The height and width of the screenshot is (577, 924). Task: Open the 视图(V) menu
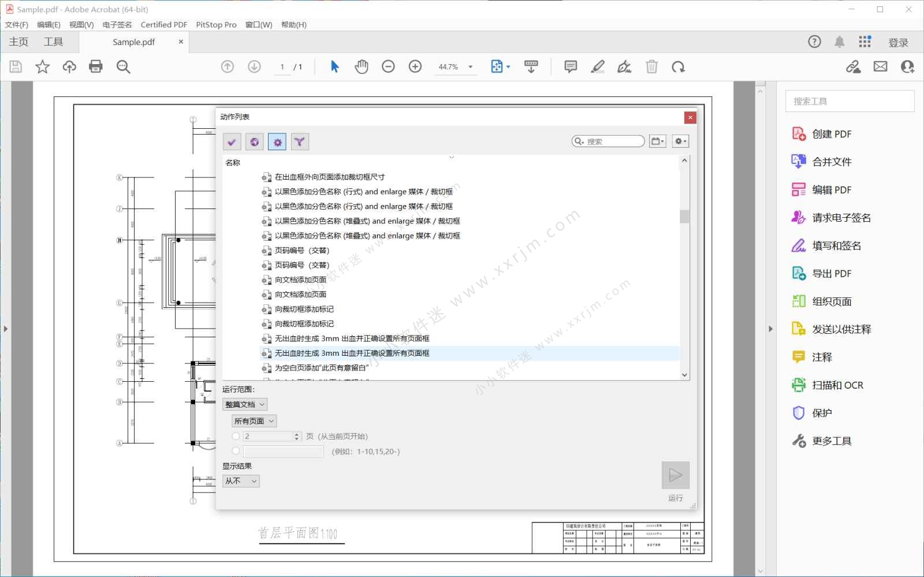[81, 25]
